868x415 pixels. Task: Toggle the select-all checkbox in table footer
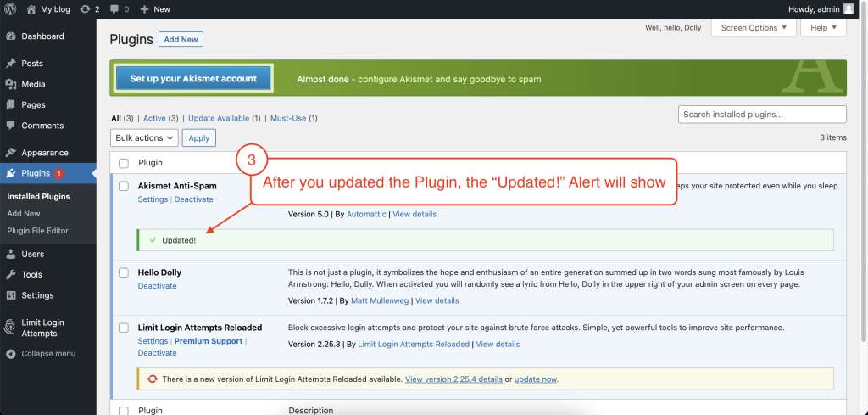[x=124, y=411]
